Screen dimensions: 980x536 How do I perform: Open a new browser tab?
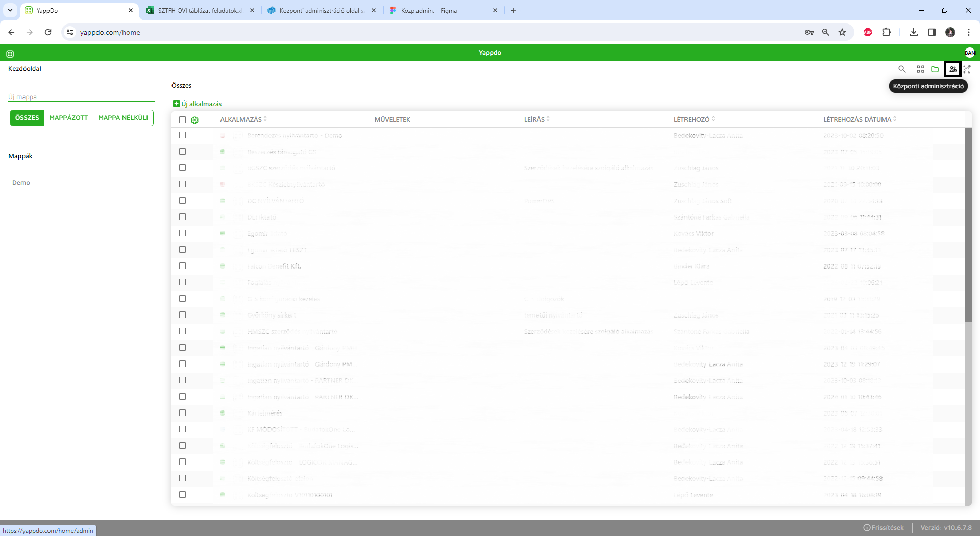513,10
